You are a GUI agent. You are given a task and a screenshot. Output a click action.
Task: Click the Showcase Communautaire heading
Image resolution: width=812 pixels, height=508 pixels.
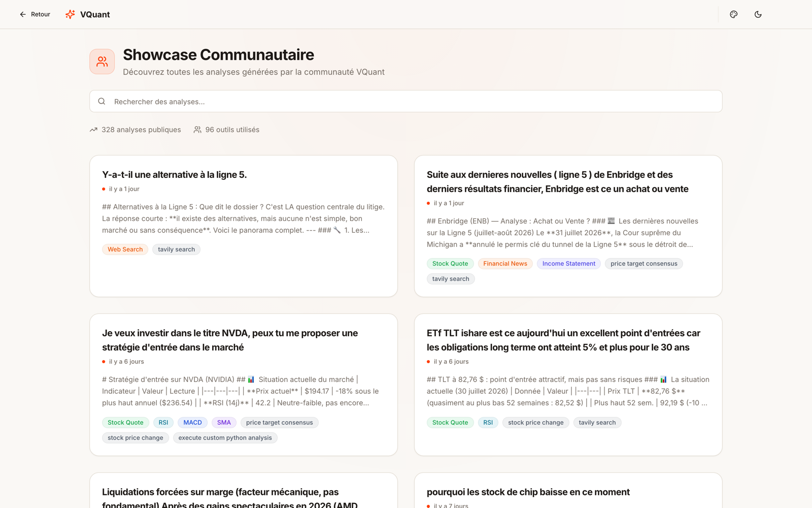pyautogui.click(x=219, y=55)
